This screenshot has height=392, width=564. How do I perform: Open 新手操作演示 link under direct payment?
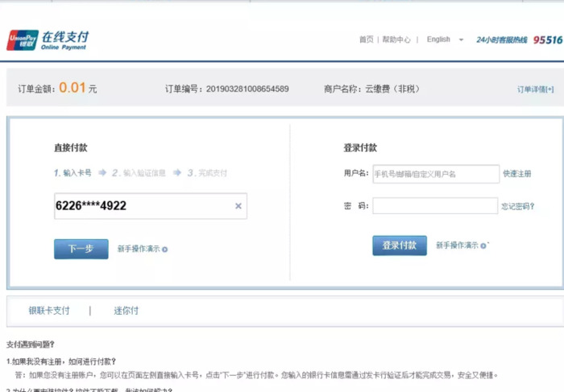(139, 249)
